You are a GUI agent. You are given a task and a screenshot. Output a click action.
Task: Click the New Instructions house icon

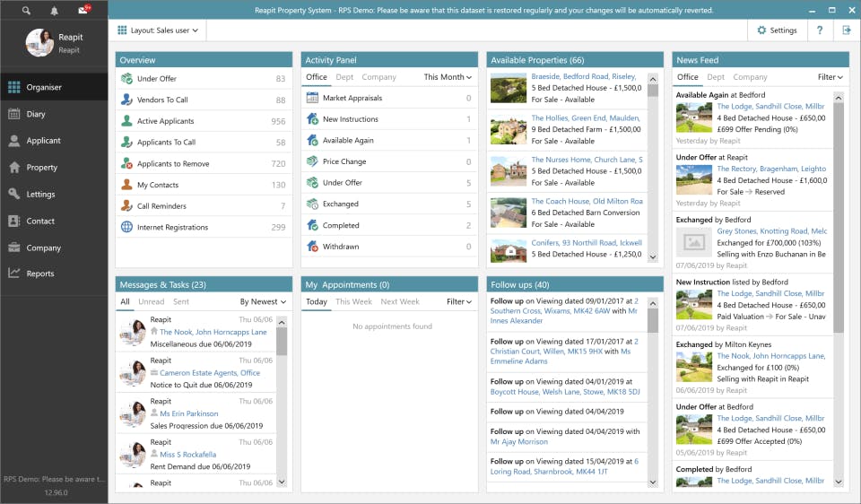312,118
